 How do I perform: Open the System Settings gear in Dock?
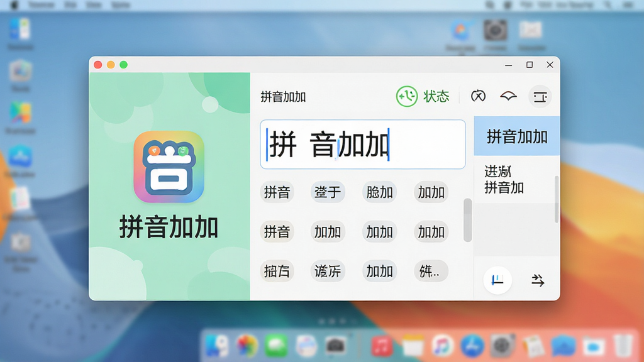coord(502,346)
